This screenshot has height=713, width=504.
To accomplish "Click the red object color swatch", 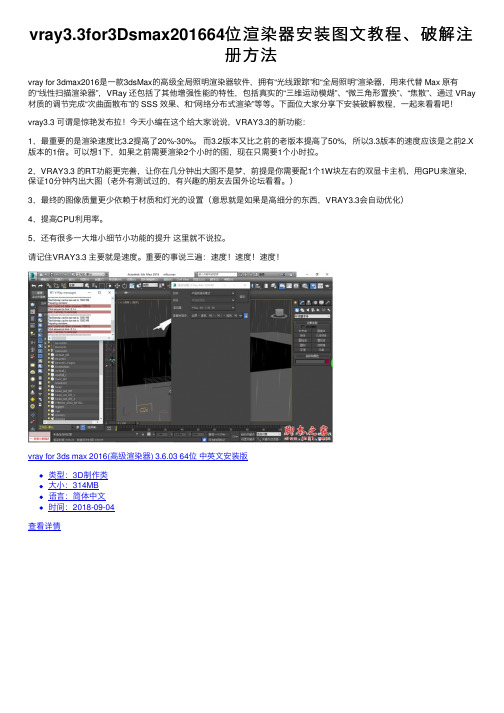I will point(327,362).
